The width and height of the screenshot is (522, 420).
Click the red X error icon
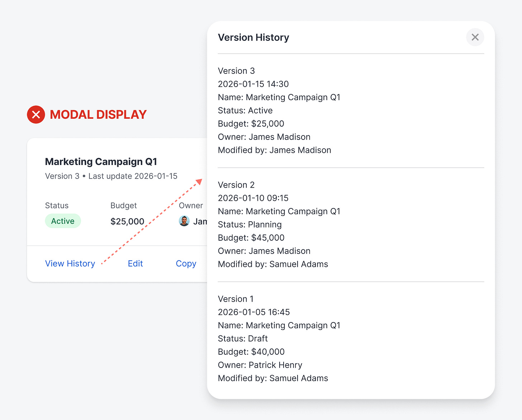36,115
